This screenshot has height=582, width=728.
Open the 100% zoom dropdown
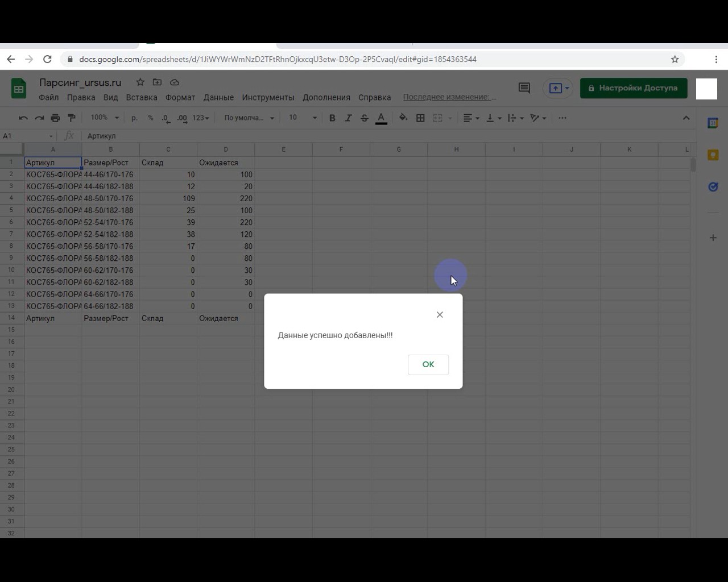(x=105, y=118)
